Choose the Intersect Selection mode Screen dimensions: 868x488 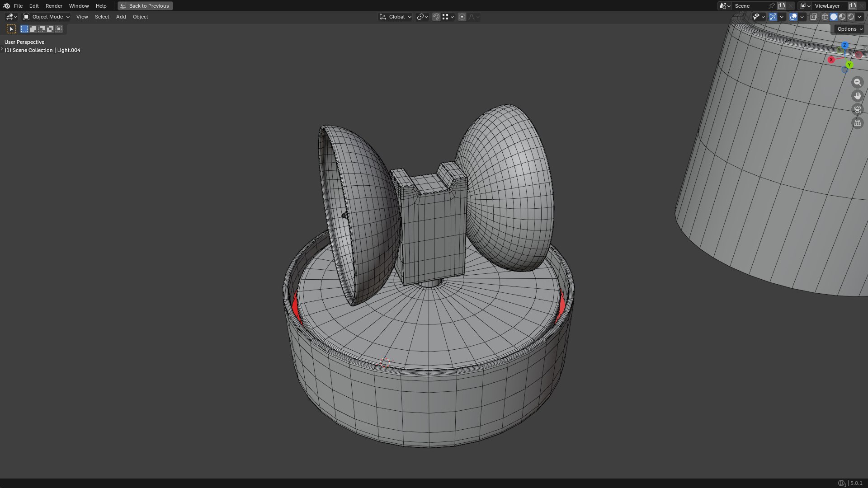[x=59, y=29]
